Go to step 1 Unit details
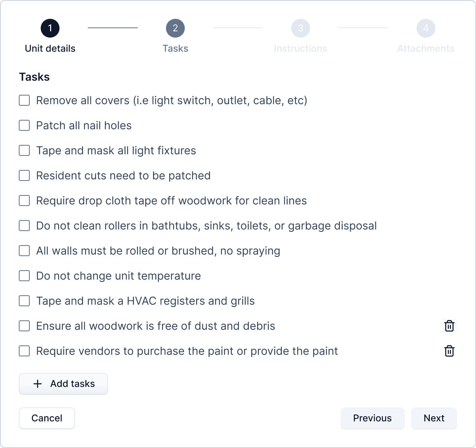Viewport: 476px width, 448px height. click(x=50, y=28)
